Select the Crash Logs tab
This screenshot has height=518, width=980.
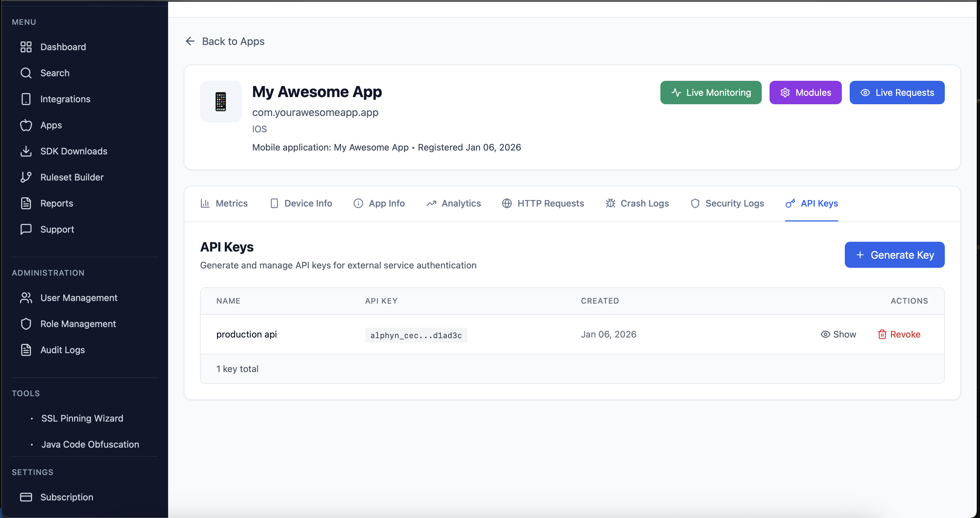pos(637,204)
